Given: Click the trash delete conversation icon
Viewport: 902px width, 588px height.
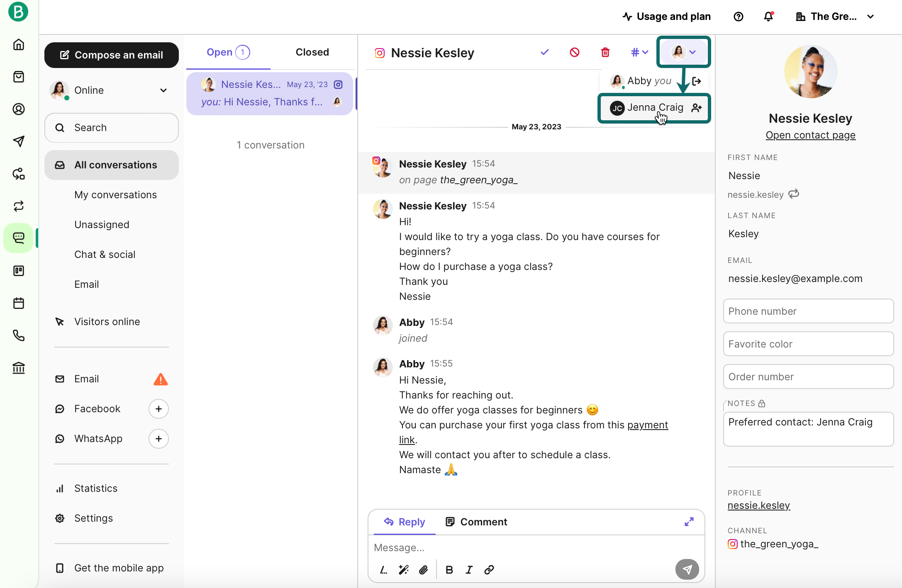Looking at the screenshot, I should pos(605,52).
